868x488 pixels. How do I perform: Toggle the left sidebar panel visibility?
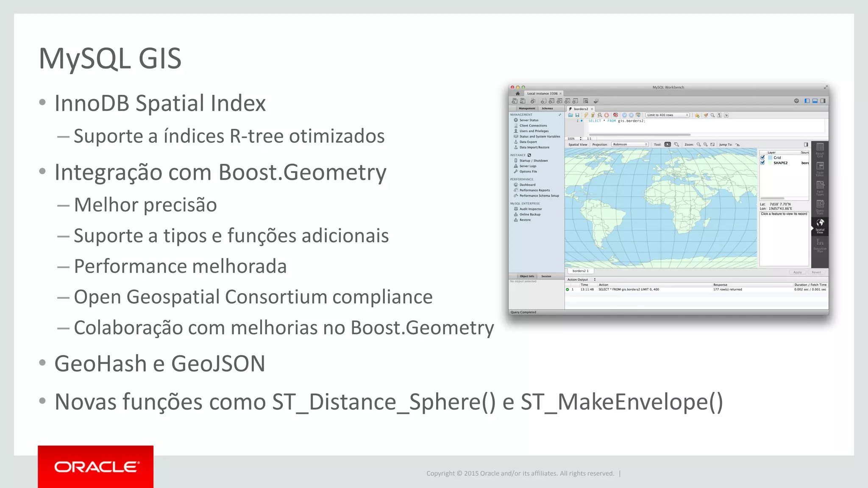pos(807,101)
